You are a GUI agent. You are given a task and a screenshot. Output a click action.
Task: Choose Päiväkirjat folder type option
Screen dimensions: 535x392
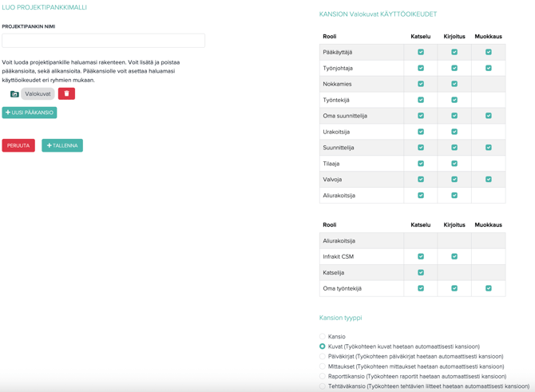pyautogui.click(x=323, y=357)
